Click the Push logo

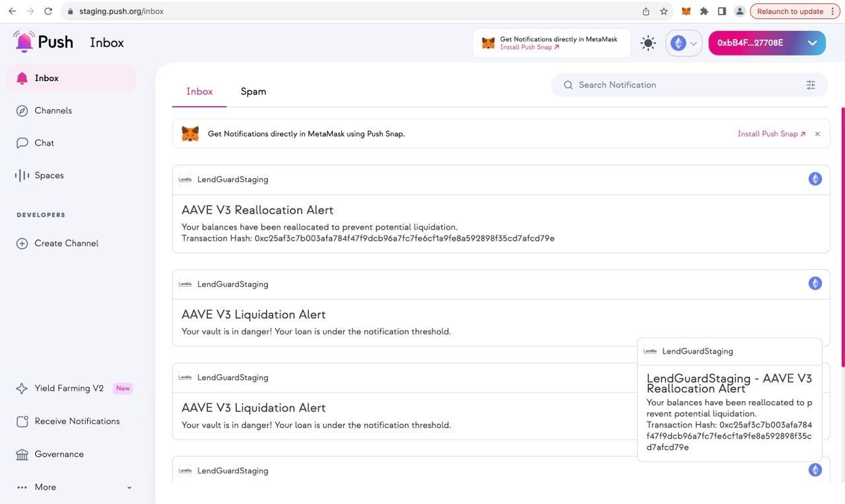(x=44, y=42)
